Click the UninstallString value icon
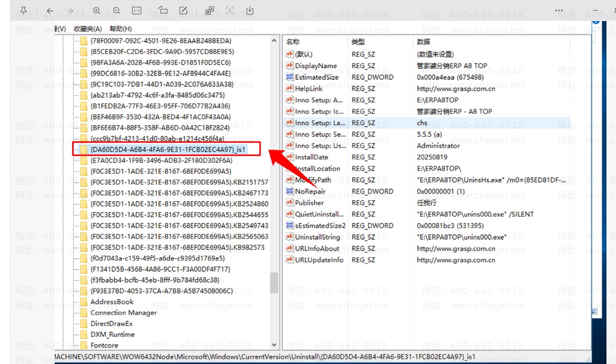Screen dimensions: 616x364 289,237
